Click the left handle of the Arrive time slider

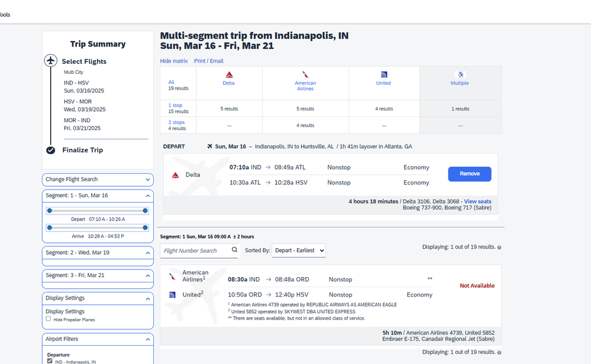[x=50, y=227]
